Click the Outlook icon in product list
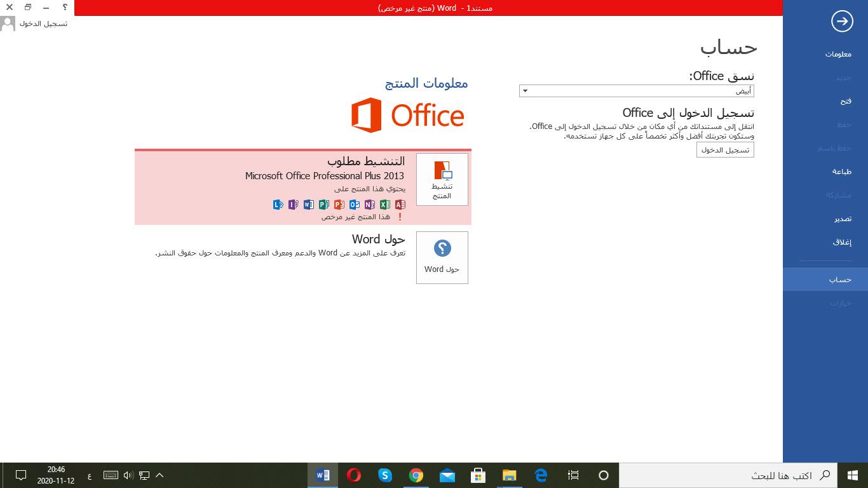 click(354, 205)
